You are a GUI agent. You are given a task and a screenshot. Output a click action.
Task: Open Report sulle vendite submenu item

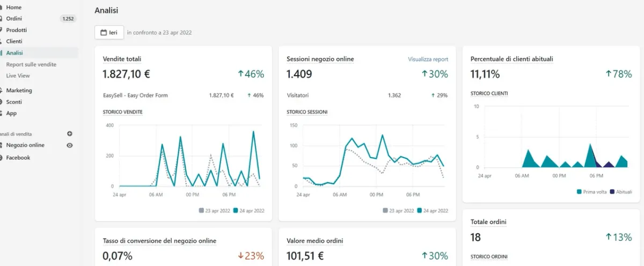click(x=31, y=64)
